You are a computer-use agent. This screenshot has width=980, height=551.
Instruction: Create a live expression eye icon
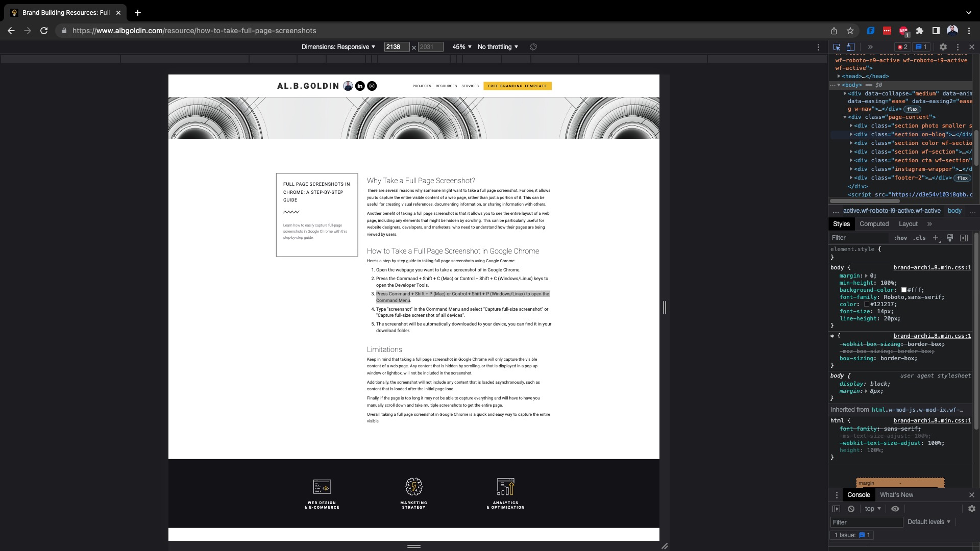(895, 509)
